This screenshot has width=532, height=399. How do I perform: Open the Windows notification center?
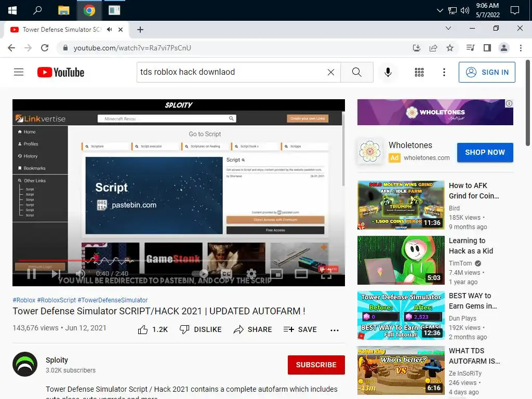tap(515, 10)
